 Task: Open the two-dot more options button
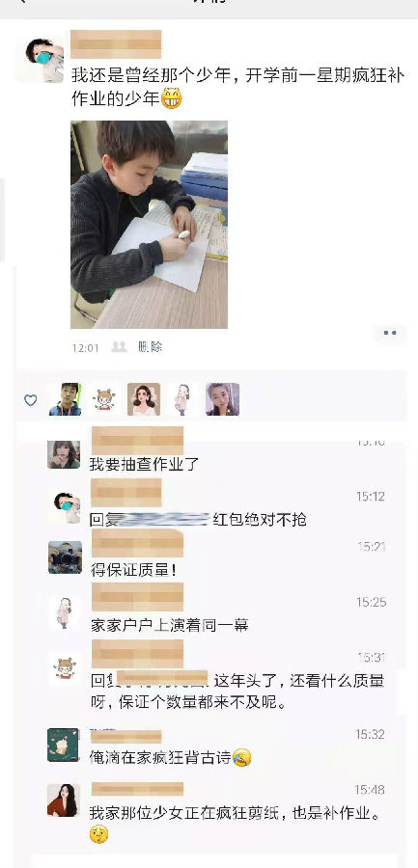[390, 333]
